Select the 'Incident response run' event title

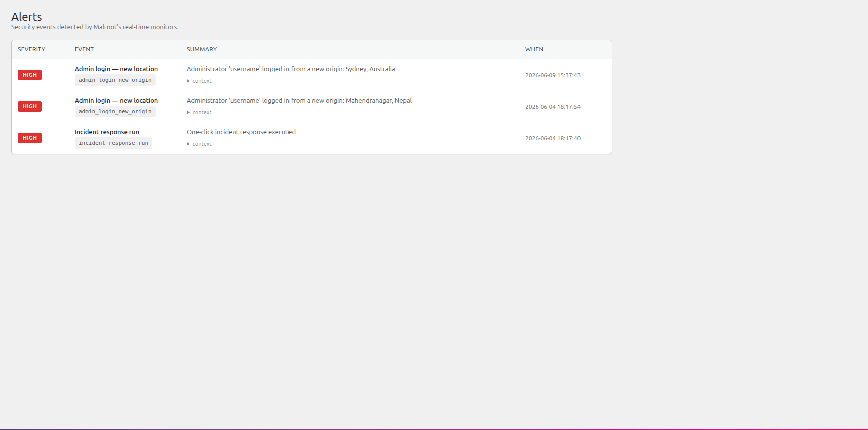pos(107,132)
